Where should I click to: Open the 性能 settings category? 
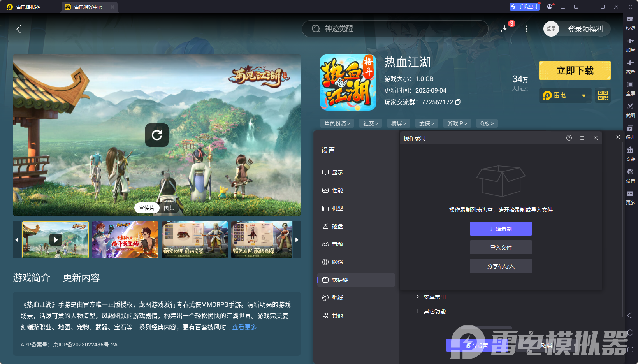click(x=356, y=190)
